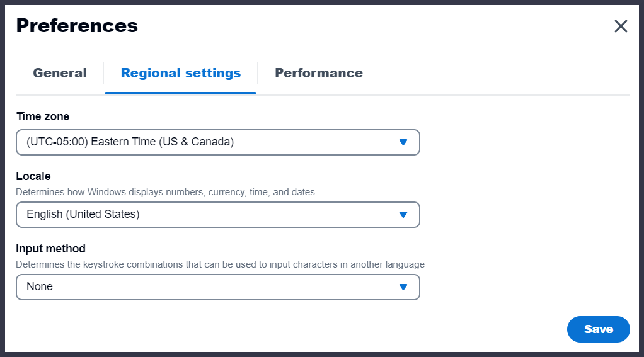644x357 pixels.
Task: Click the Input method keystroke combinations description
Action: pyautogui.click(x=220, y=264)
